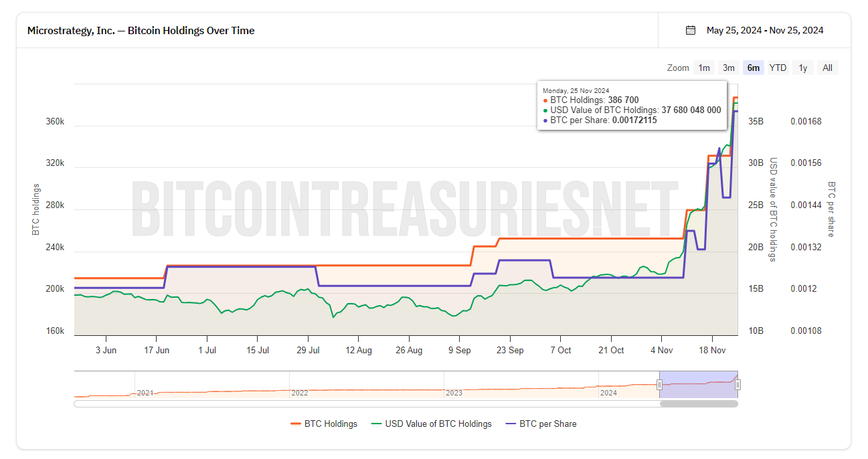
Task: Click the 30B axis value
Action: tap(756, 163)
